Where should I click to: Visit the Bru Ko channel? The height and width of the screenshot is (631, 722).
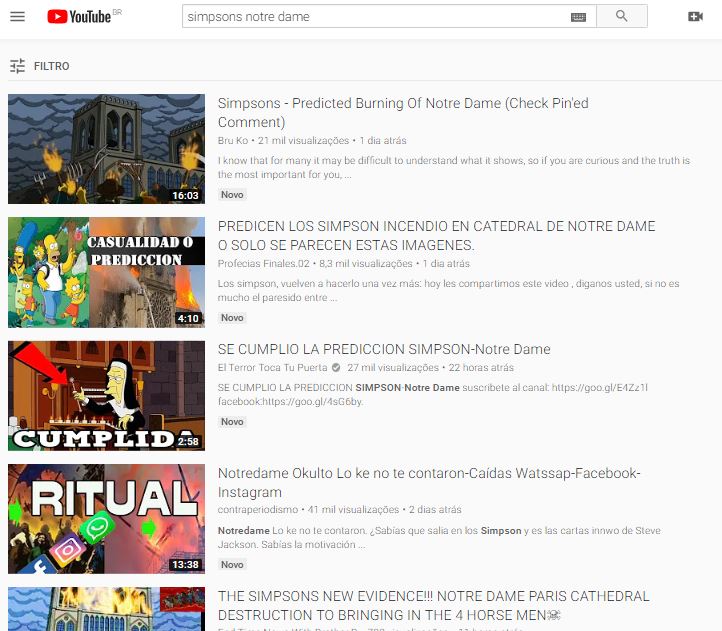(233, 140)
